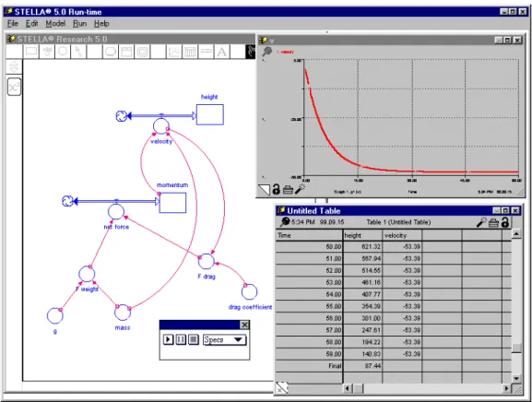Click the table vertical scrollbar thumb

tap(516, 348)
